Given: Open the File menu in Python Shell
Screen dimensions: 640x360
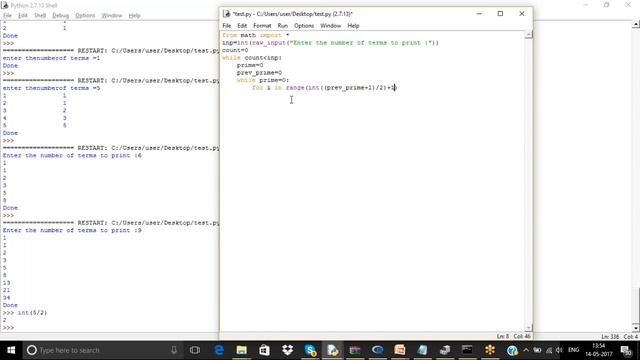Looking at the screenshot, I should tap(7, 16).
